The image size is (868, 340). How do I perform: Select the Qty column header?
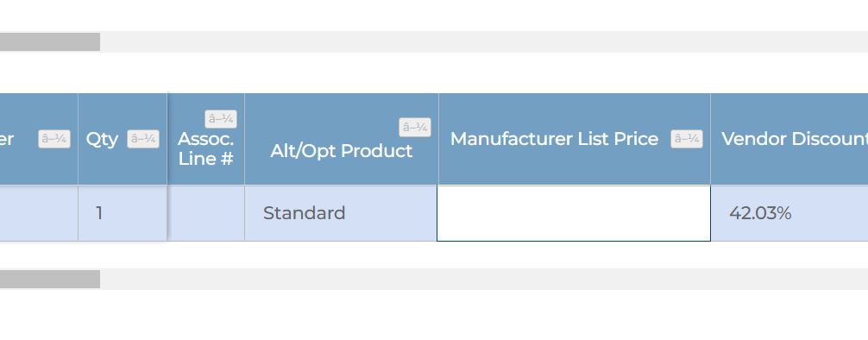coord(102,139)
